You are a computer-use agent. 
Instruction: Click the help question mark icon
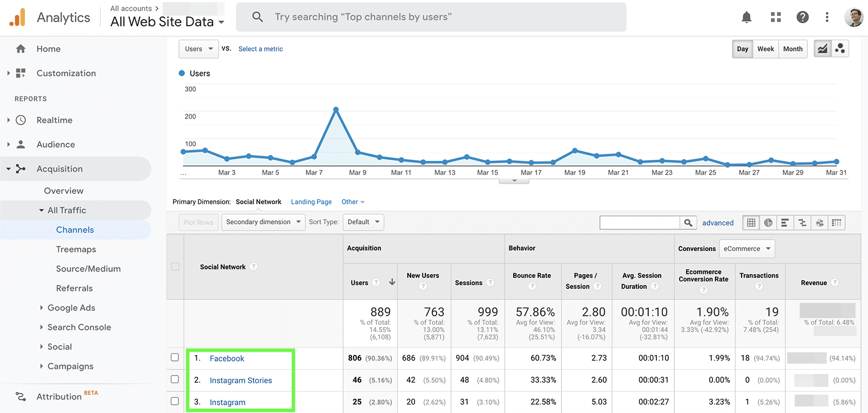[x=802, y=17]
